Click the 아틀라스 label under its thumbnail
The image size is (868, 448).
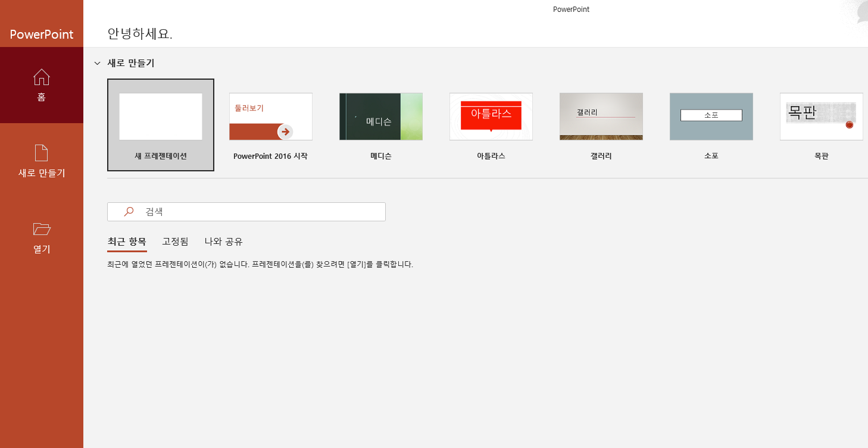491,156
